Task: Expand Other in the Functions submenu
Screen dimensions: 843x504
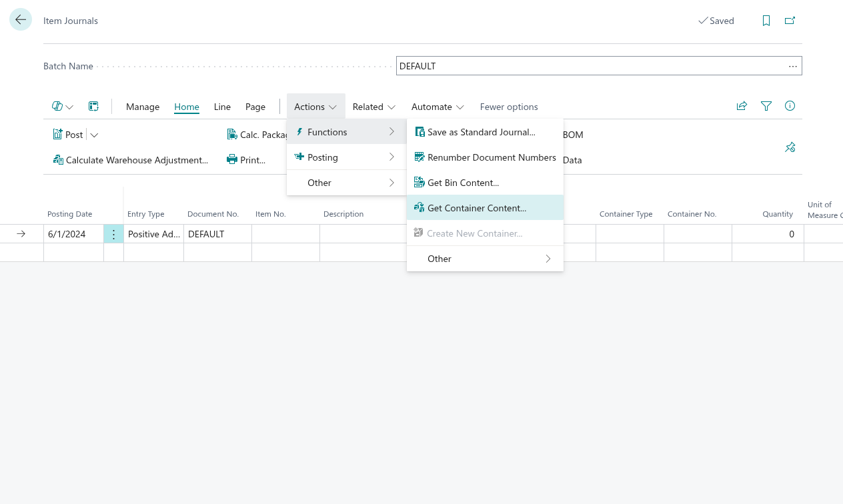Action: [x=485, y=259]
